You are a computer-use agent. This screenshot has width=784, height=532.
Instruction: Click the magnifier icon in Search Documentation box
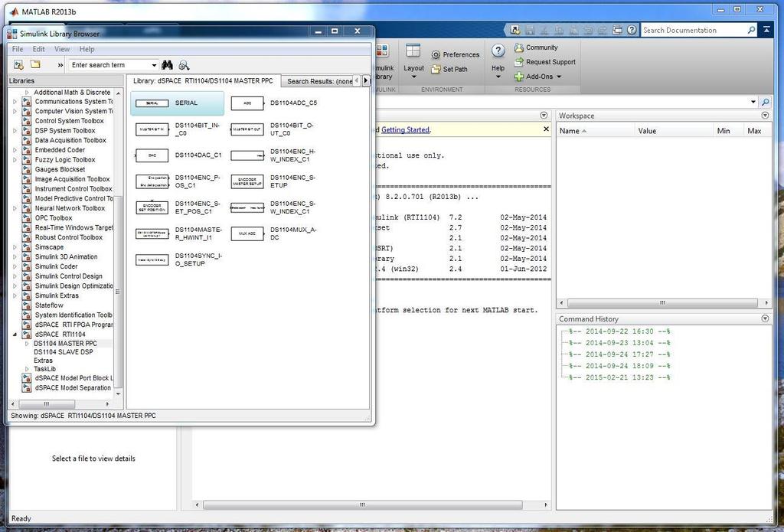751,30
